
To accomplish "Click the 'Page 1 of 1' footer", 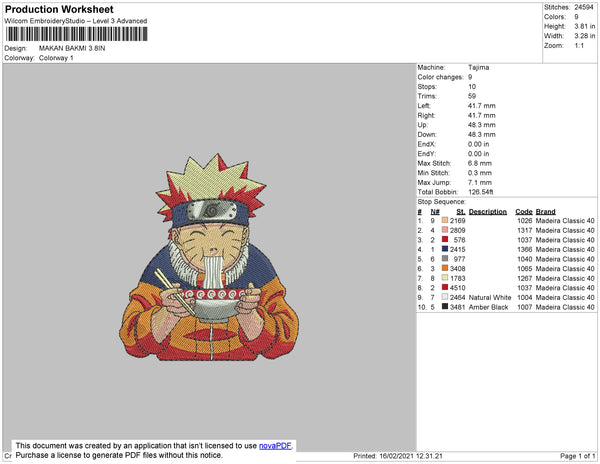I will pyautogui.click(x=577, y=456).
